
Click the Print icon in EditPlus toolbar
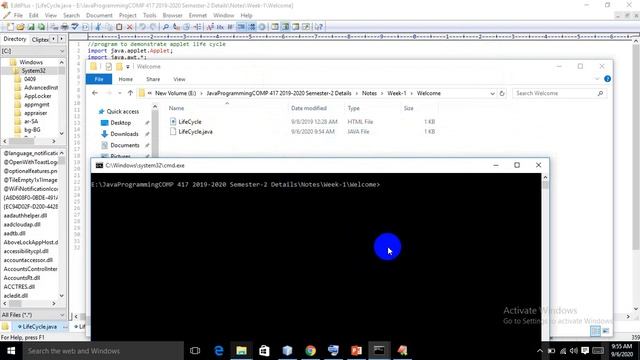64,27
